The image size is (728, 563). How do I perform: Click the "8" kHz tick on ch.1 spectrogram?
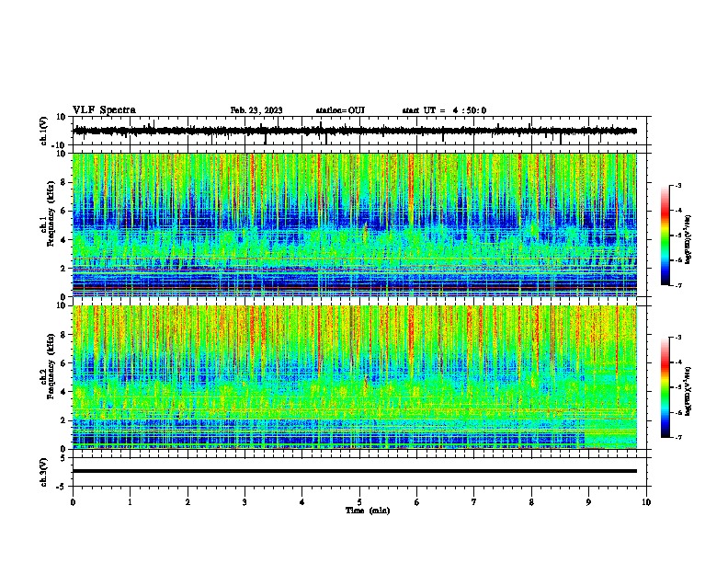(x=64, y=182)
